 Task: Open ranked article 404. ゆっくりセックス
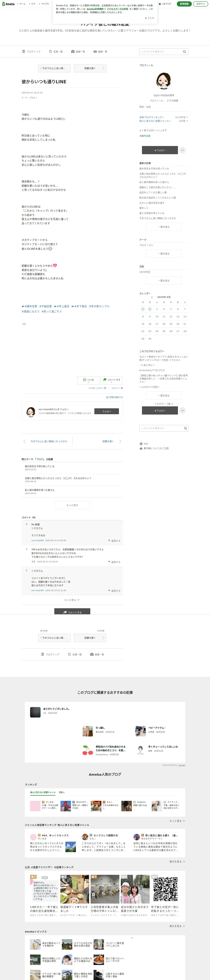(x=55, y=835)
